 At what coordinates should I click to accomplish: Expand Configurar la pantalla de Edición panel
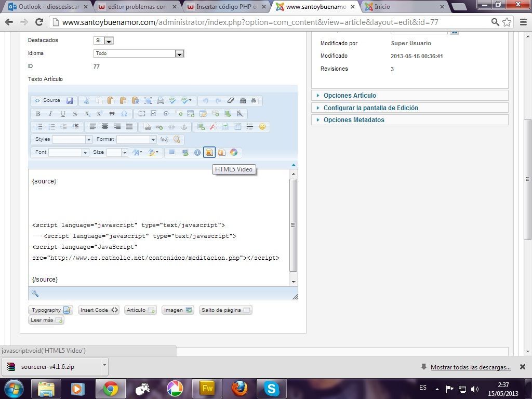[370, 108]
